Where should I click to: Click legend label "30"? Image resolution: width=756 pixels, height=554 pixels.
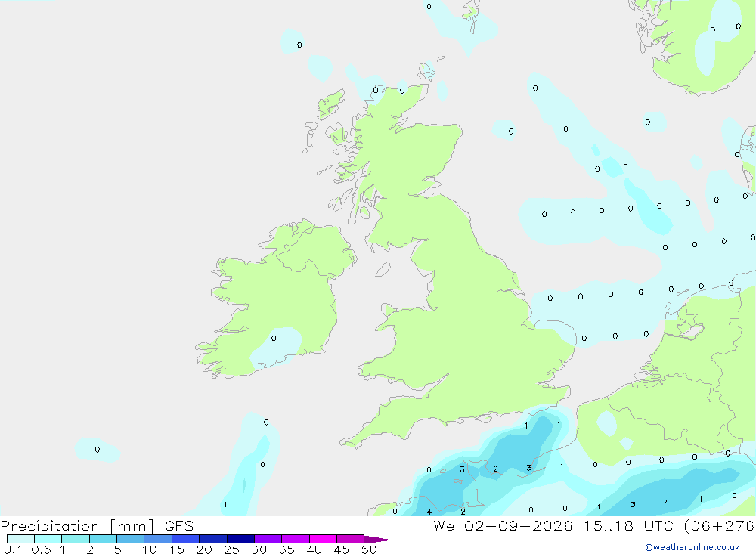[x=259, y=549]
